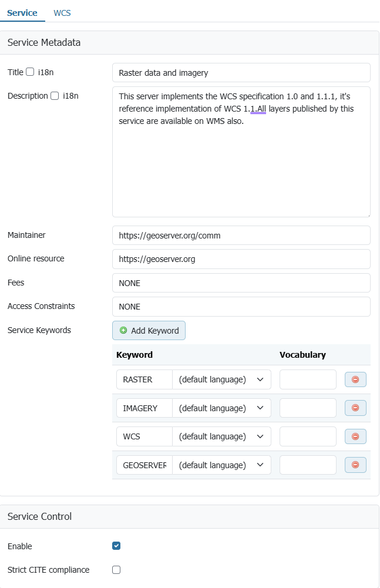Image resolution: width=380 pixels, height=588 pixels.
Task: Delete the GEOSERVER keyword entry
Action: pyautogui.click(x=355, y=465)
